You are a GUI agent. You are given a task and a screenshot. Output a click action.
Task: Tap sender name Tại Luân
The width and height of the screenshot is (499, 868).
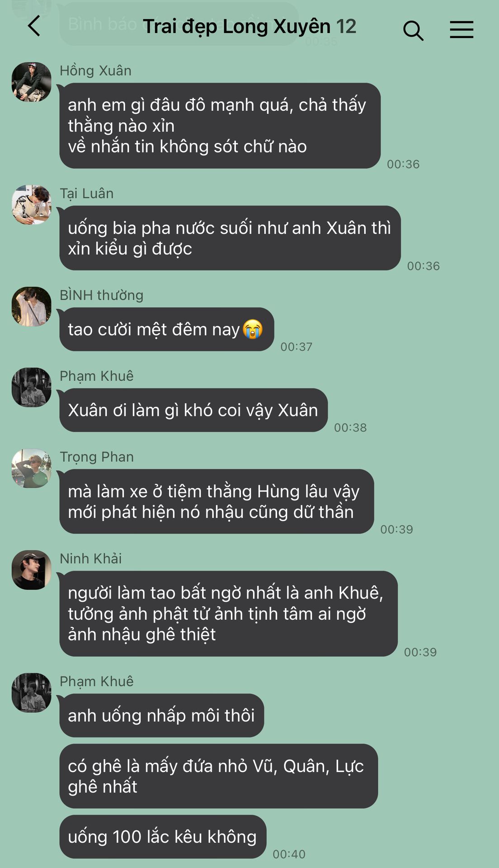[x=87, y=193]
